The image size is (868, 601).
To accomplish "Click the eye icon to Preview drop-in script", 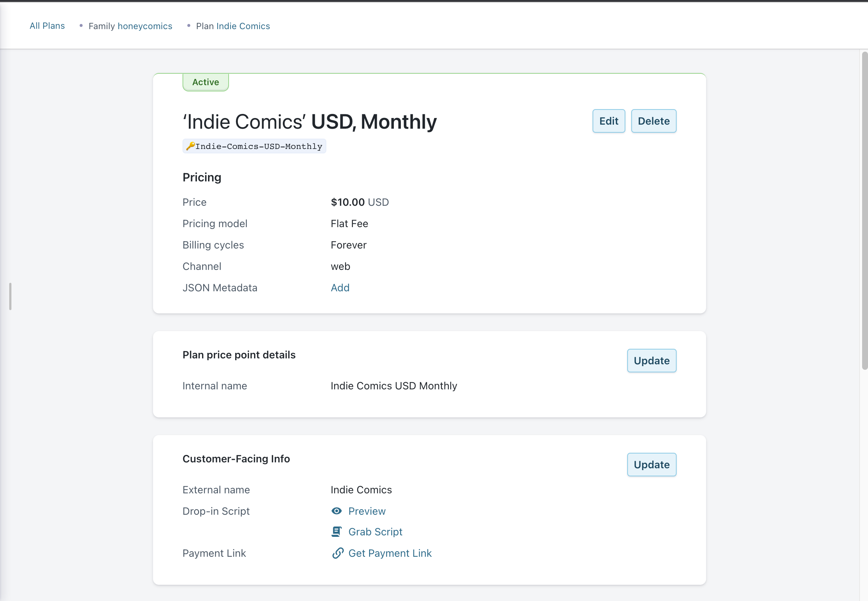I will click(x=336, y=511).
